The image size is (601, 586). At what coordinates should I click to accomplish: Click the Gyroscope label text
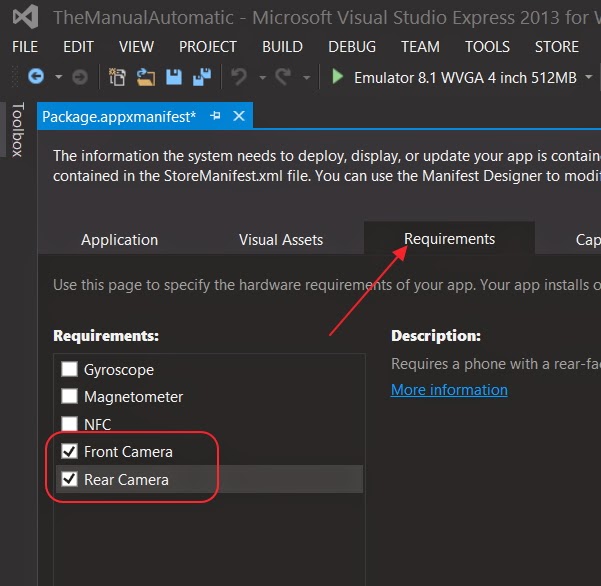[119, 370]
